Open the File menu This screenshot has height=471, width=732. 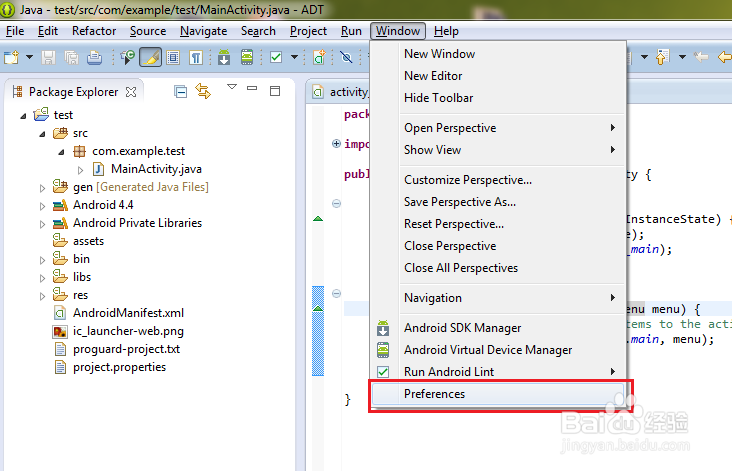15,31
